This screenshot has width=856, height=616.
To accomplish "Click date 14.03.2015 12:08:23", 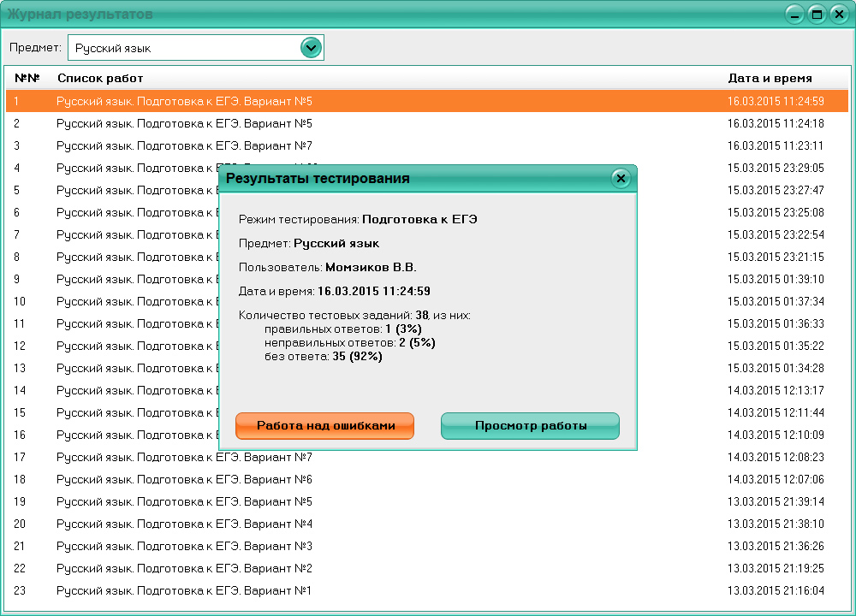I will pos(776,457).
